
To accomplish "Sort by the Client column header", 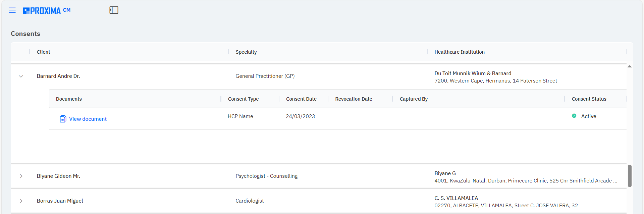I will pos(44,52).
